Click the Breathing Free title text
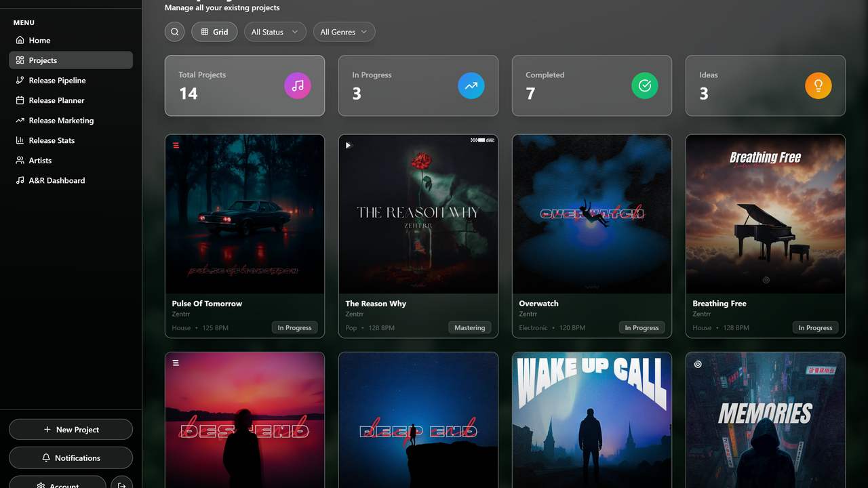Image resolution: width=868 pixels, height=488 pixels. coord(719,304)
